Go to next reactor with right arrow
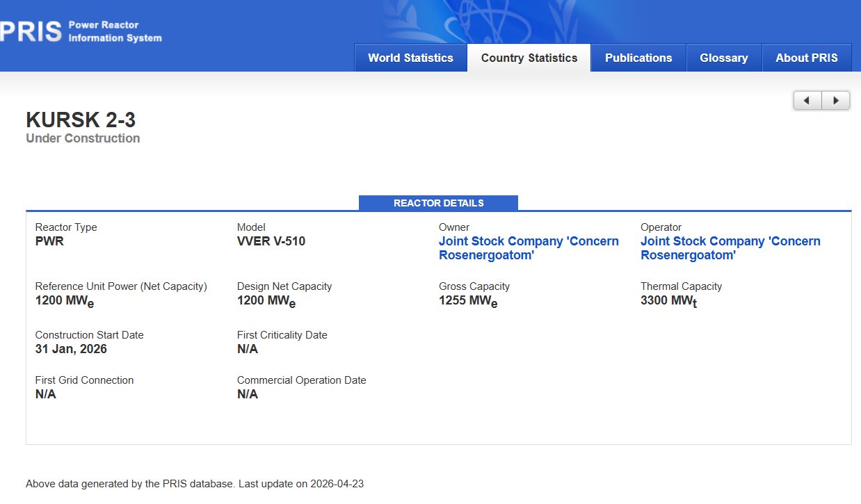The width and height of the screenshot is (861, 504). [836, 101]
